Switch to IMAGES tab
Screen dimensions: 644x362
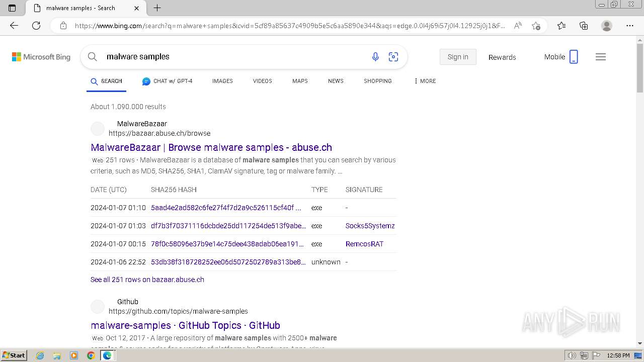pyautogui.click(x=222, y=81)
